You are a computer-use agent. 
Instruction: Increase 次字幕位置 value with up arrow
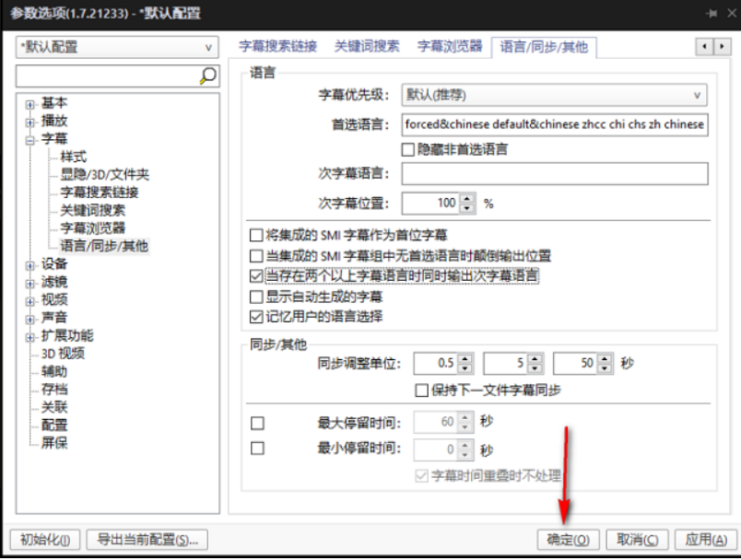(x=467, y=199)
